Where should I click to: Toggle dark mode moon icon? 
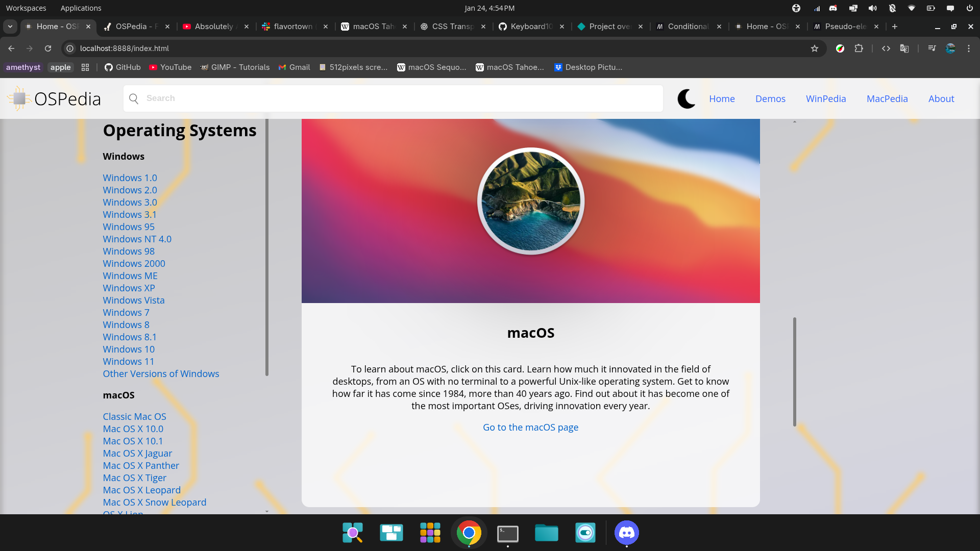click(x=687, y=98)
